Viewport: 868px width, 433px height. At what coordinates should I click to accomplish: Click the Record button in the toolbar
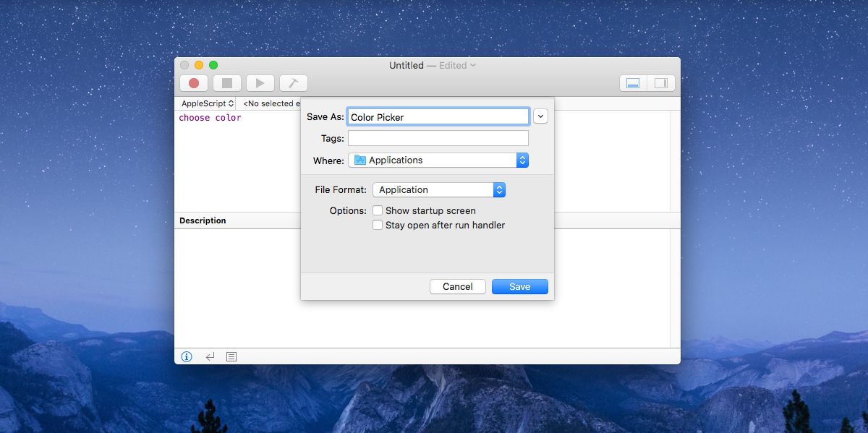[x=194, y=83]
